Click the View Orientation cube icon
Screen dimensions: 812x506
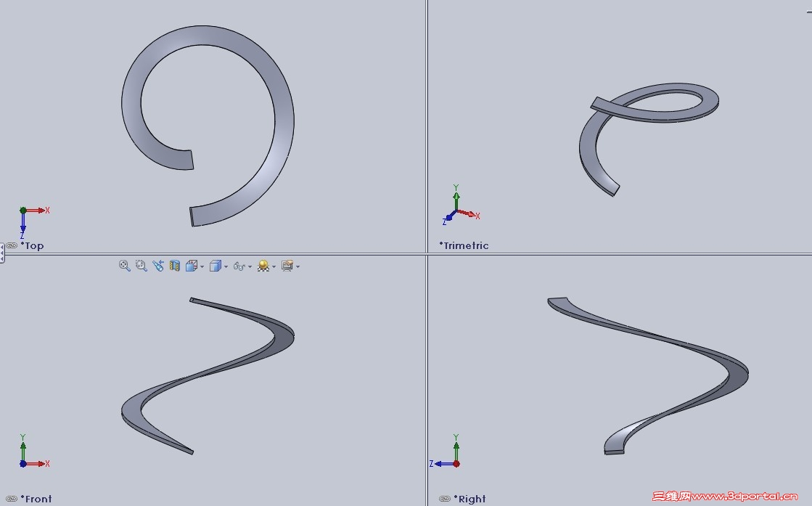pyautogui.click(x=192, y=266)
